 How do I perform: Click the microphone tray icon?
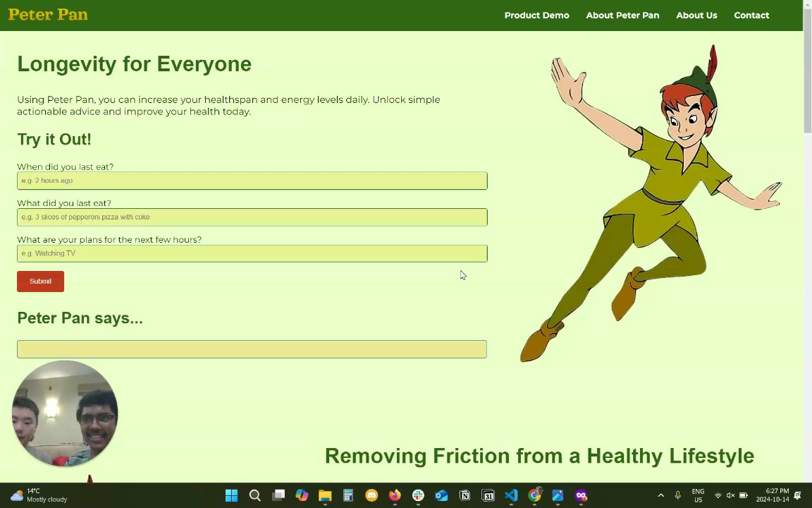(x=678, y=495)
